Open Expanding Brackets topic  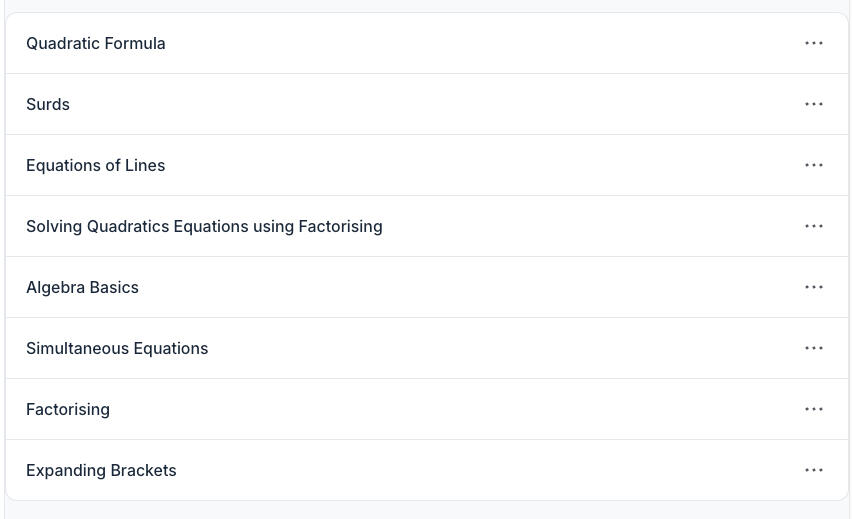101,470
